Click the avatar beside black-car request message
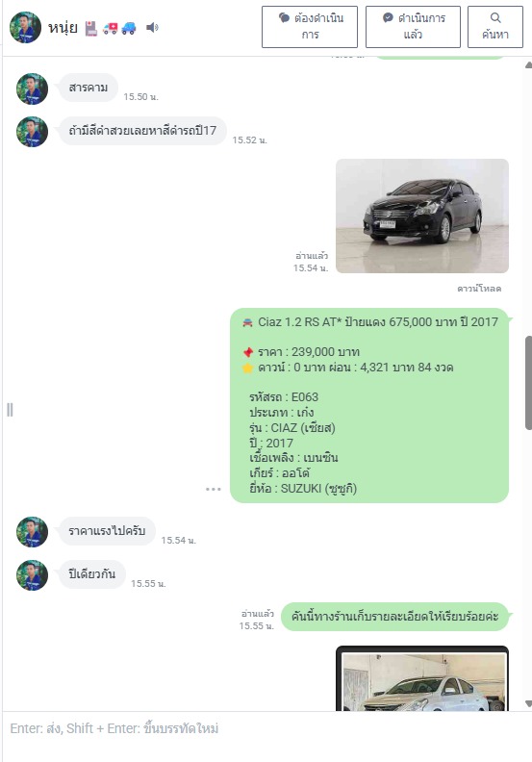 (32, 132)
